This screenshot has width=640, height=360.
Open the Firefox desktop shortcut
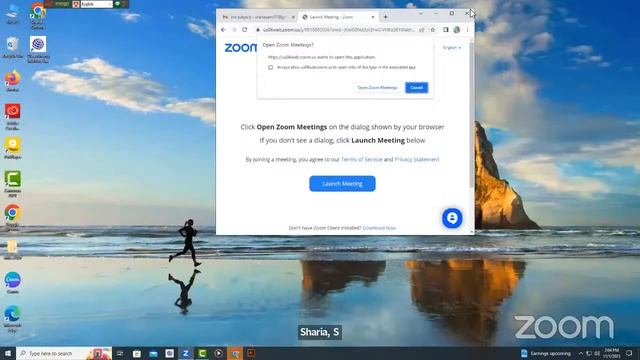pyautogui.click(x=13, y=81)
